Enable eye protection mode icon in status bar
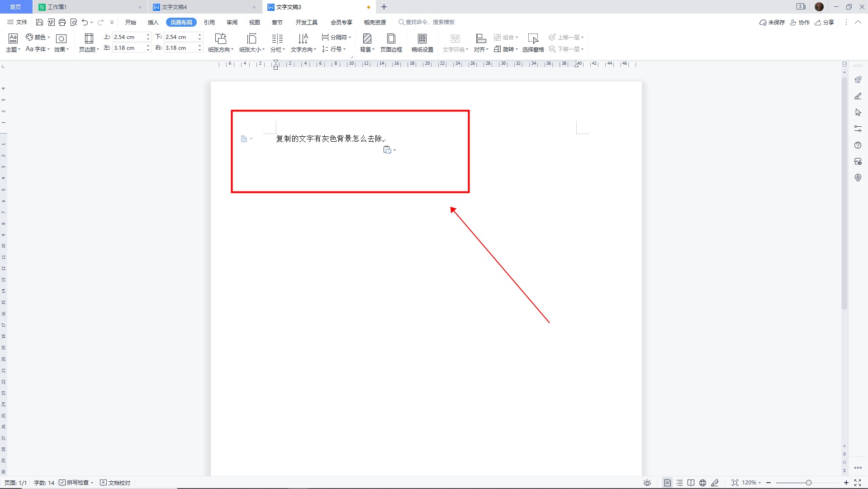Screen dimensions: 868x489 point(647,483)
